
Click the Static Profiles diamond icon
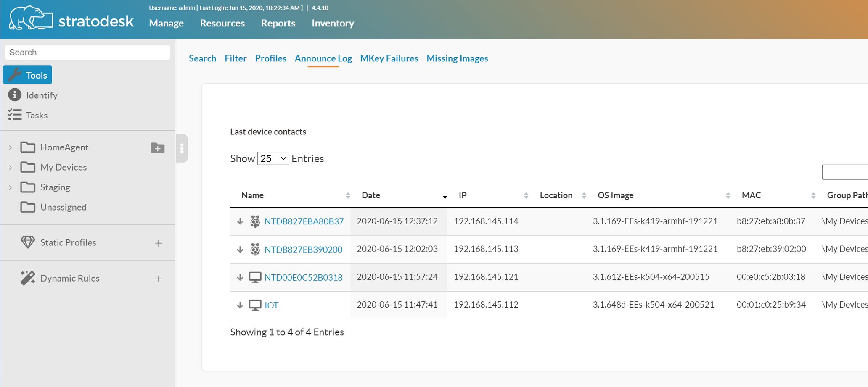(x=28, y=242)
